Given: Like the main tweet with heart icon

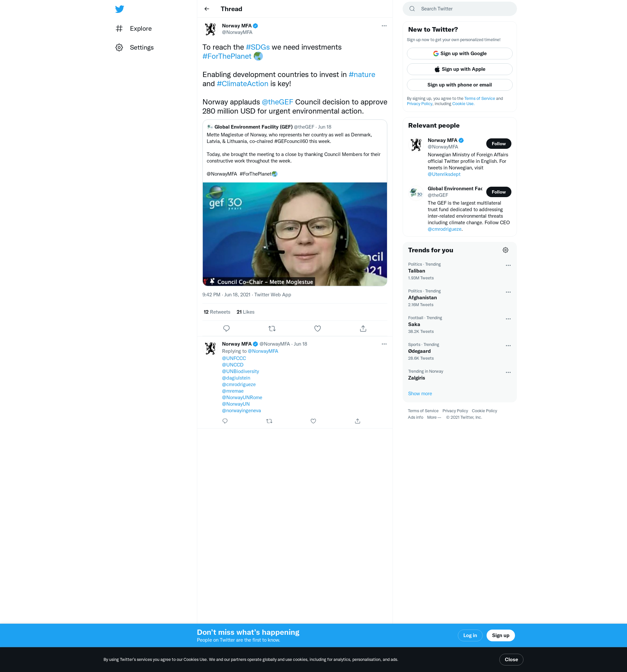Looking at the screenshot, I should click(x=317, y=329).
